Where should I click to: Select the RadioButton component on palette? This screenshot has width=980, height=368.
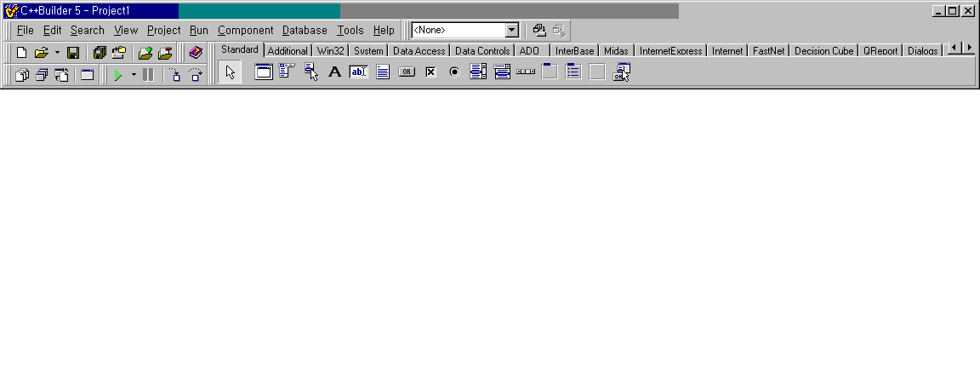[x=454, y=72]
